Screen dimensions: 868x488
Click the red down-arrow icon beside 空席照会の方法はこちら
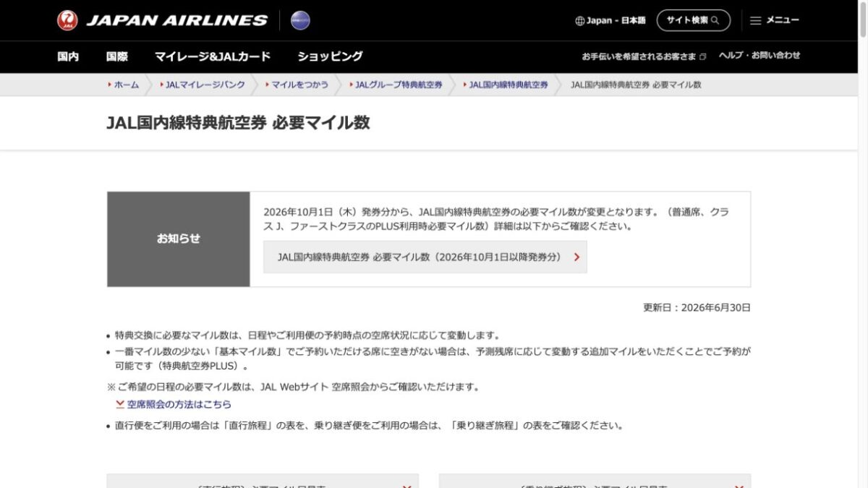tap(120, 404)
